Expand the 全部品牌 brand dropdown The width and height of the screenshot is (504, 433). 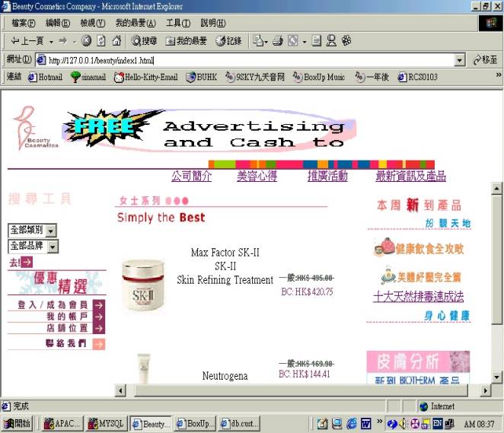53,247
